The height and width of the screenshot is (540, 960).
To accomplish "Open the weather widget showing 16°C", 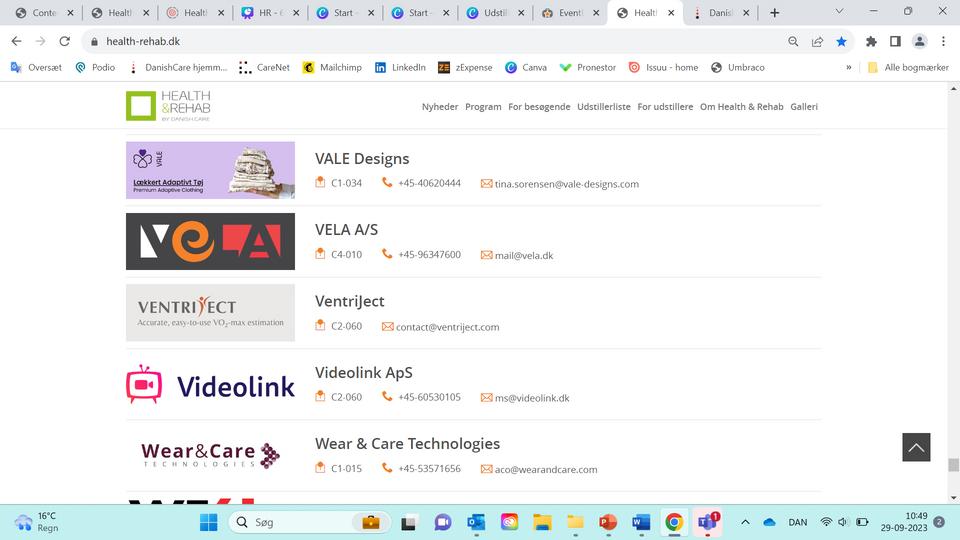I will [37, 522].
